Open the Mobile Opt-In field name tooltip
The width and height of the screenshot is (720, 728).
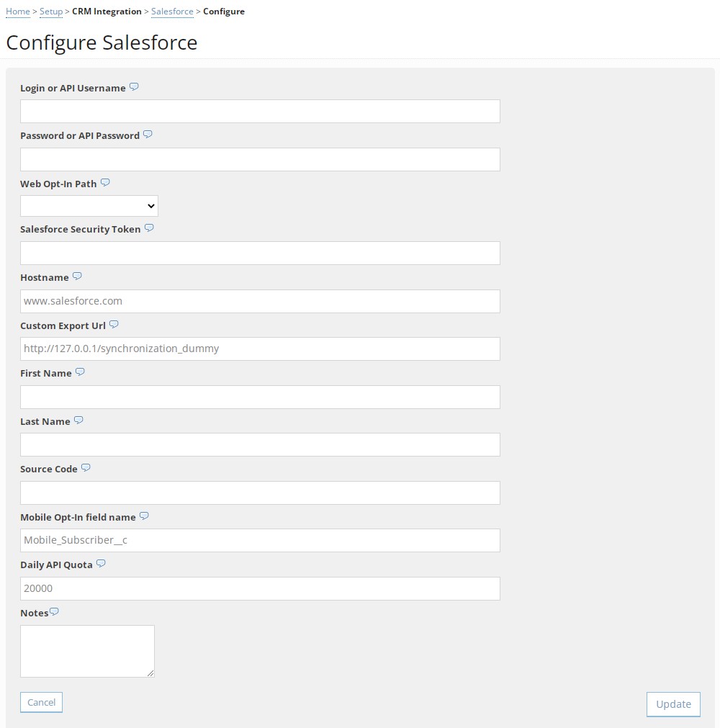click(x=144, y=516)
